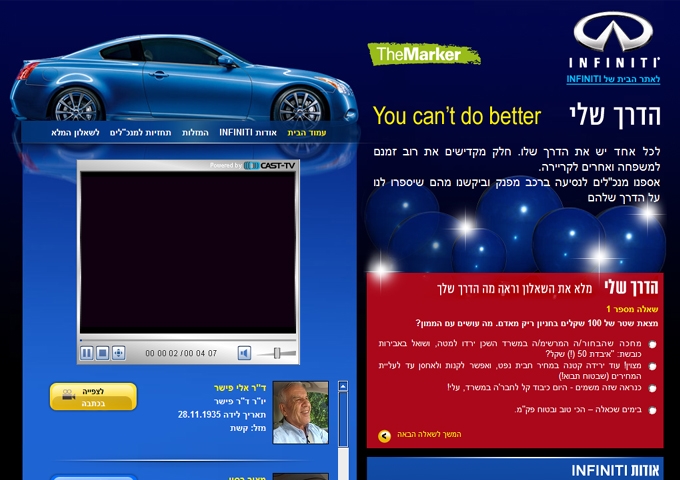Click the scroll-up arrow of the profile list

tap(343, 386)
